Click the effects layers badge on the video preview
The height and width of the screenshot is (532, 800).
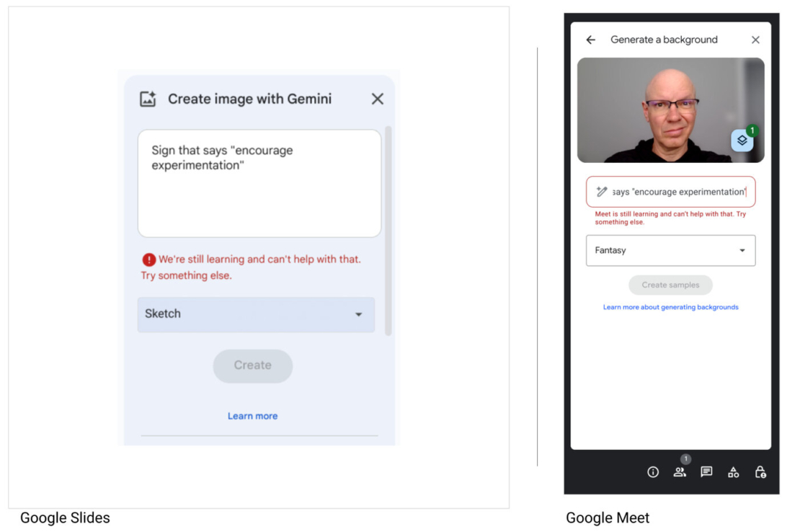(742, 140)
